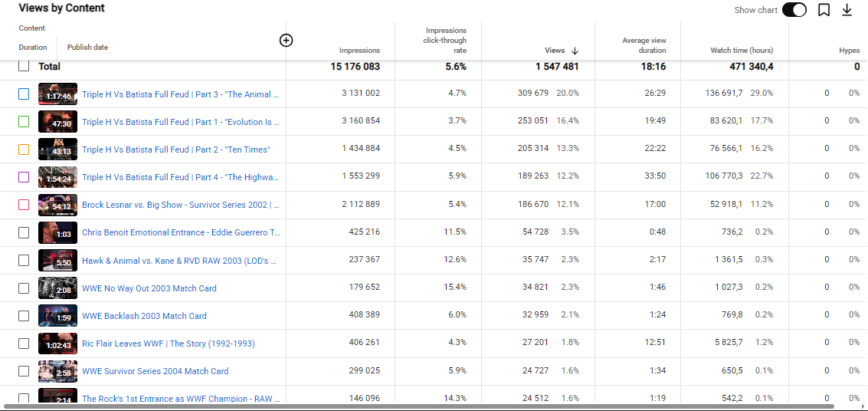Click thumbnail with 54:12 duration
This screenshot has height=411, width=868.
coord(57,205)
